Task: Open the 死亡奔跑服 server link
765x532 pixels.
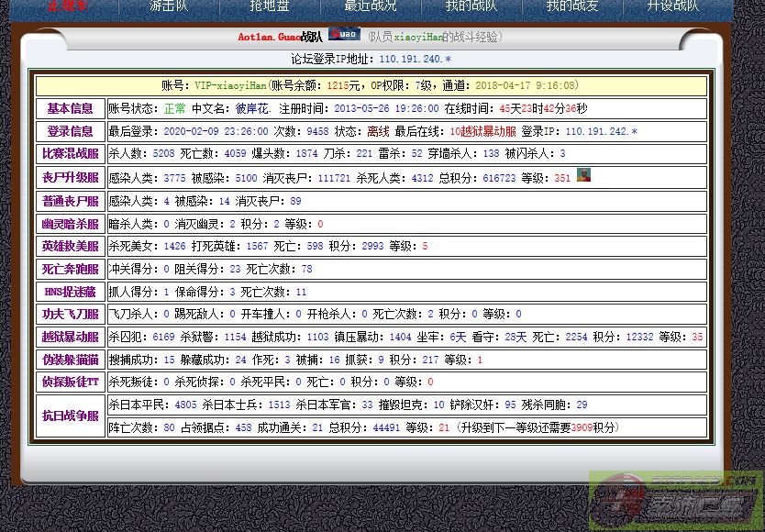Action: [x=71, y=269]
